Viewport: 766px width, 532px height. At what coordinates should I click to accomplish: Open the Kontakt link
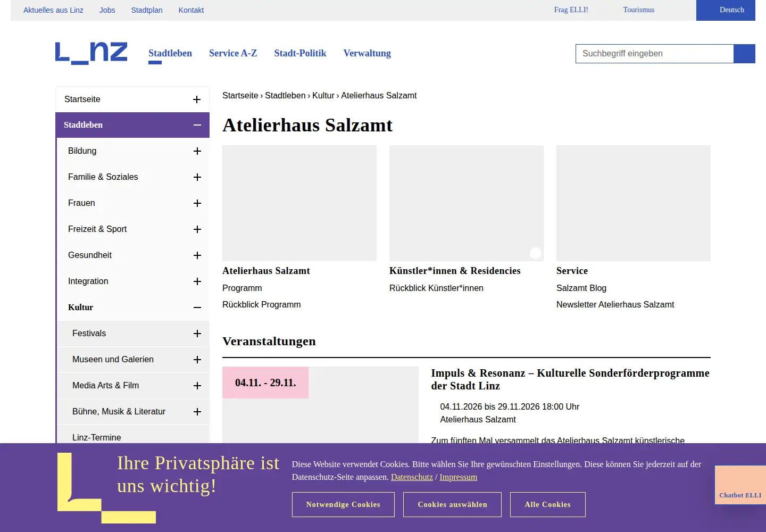coord(191,10)
